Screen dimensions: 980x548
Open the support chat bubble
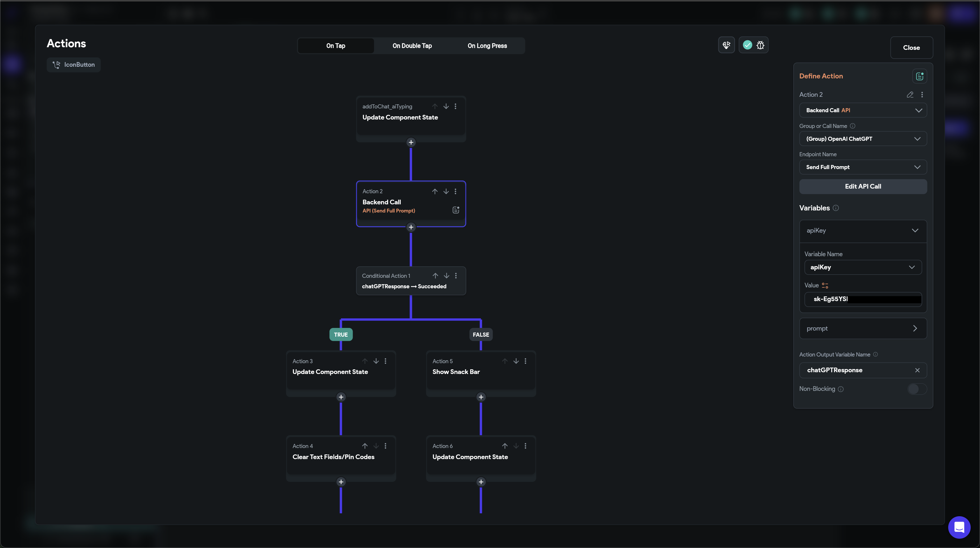[959, 528]
